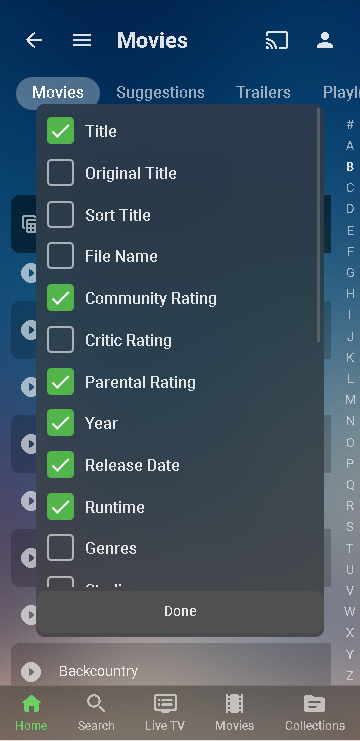
Task: Uncheck the Parental Rating checkbox
Action: click(x=60, y=381)
